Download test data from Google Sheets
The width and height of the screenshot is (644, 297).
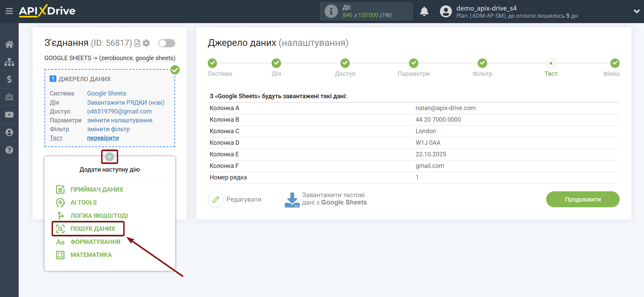[x=326, y=199]
